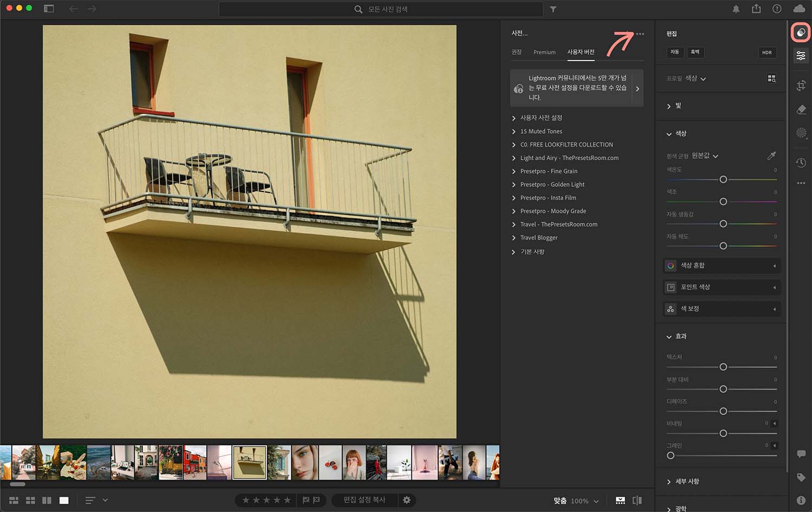The image size is (812, 512).
Task: Set rating to five stars
Action: coord(287,500)
